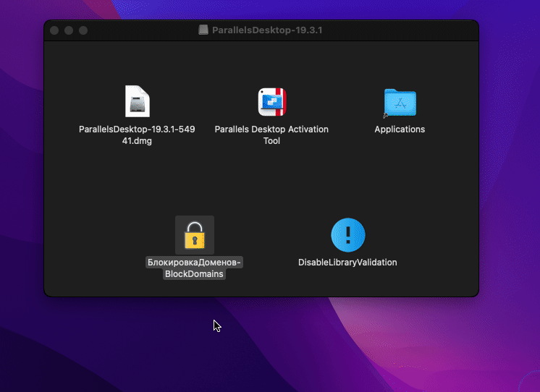540x392 pixels.
Task: Zoom the ParallelsDesktop-19.3.1 window
Action: tap(83, 30)
